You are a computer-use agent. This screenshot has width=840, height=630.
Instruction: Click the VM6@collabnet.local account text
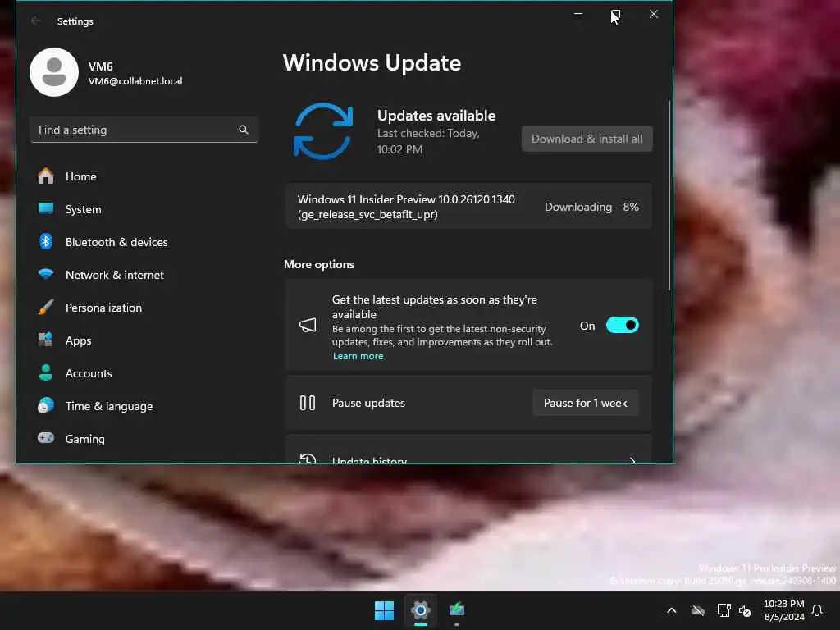tap(135, 81)
